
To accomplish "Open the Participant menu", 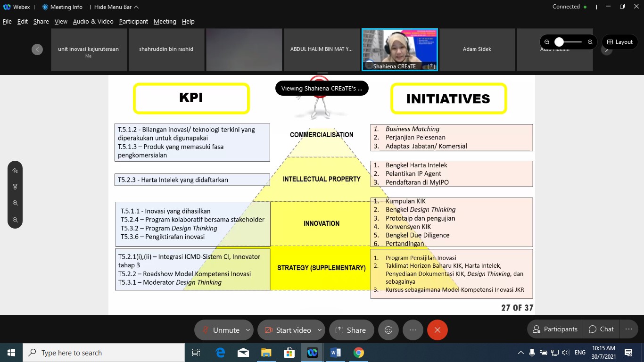I will [133, 21].
